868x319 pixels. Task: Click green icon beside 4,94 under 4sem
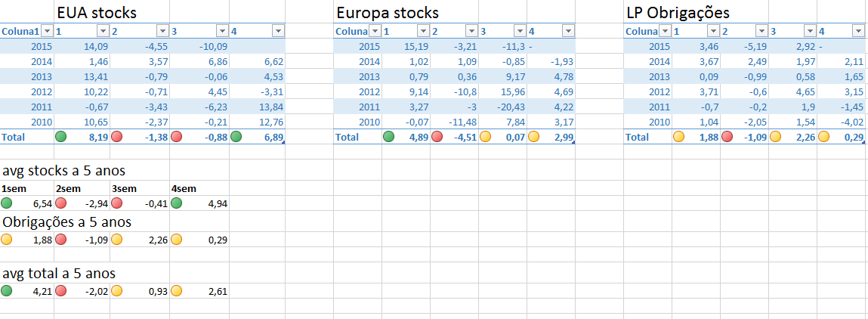pyautogui.click(x=176, y=203)
